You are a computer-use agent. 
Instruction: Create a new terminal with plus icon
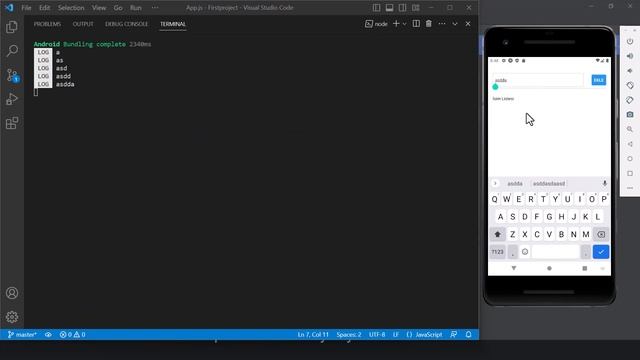coord(396,24)
